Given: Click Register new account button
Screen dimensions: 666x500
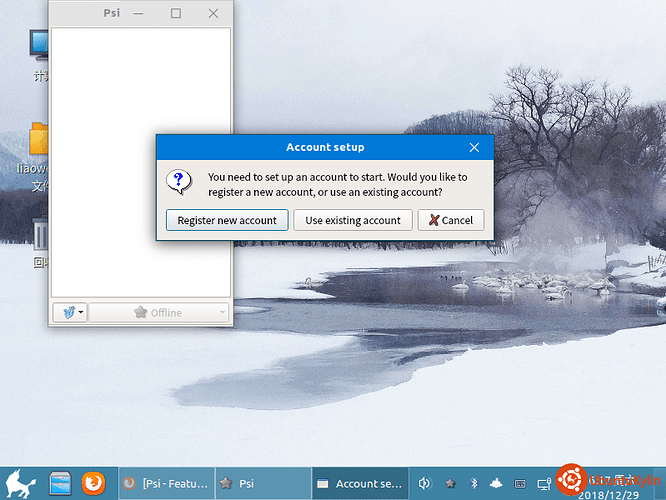Looking at the screenshot, I should click(x=227, y=220).
